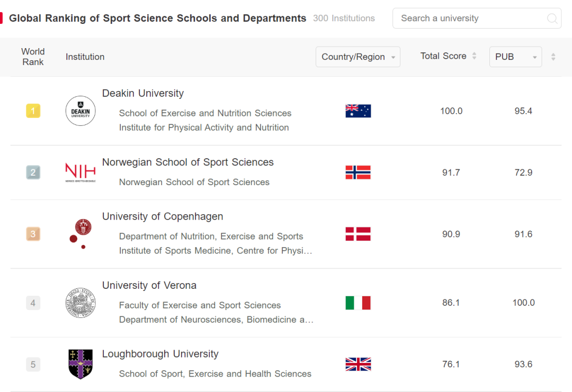Click the gold rank 1 badge
572x392 pixels.
33,111
